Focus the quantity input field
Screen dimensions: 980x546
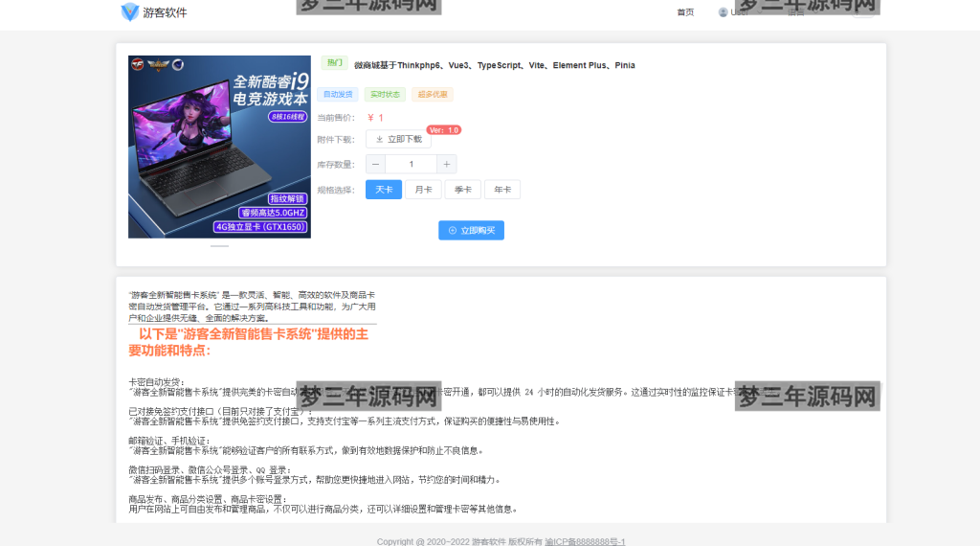pos(411,165)
